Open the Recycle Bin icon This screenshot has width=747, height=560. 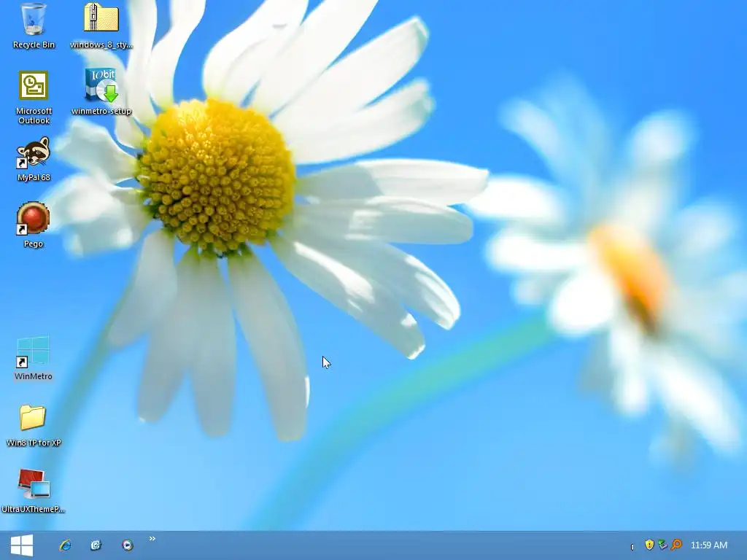(x=34, y=19)
